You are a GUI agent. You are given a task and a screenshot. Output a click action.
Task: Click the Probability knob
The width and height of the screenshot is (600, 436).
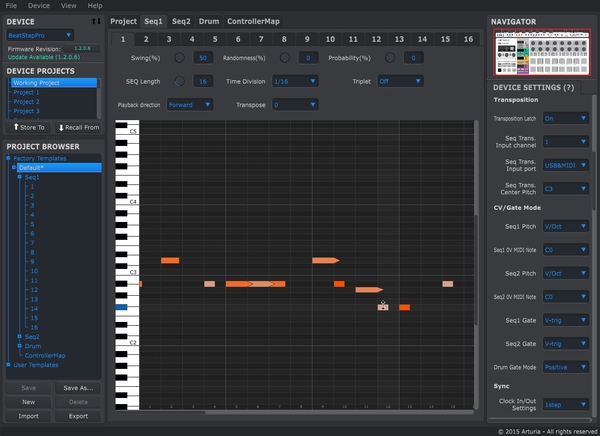[391, 59]
